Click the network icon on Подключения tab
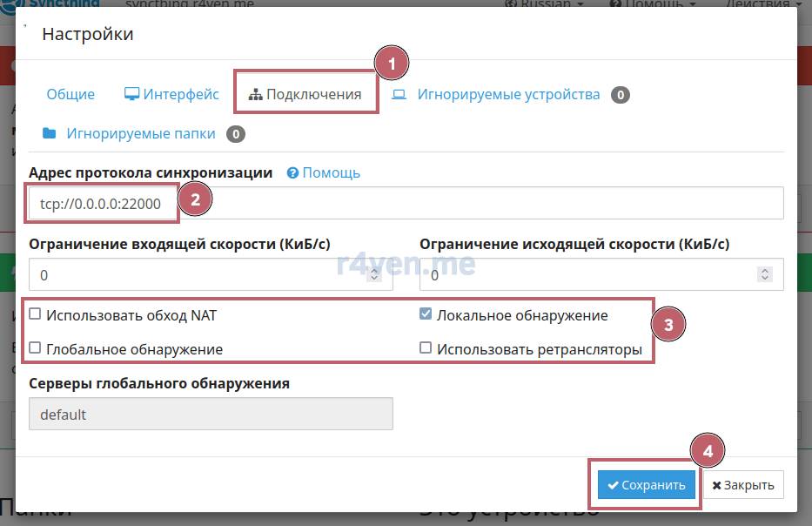This screenshot has width=812, height=526. pos(255,94)
